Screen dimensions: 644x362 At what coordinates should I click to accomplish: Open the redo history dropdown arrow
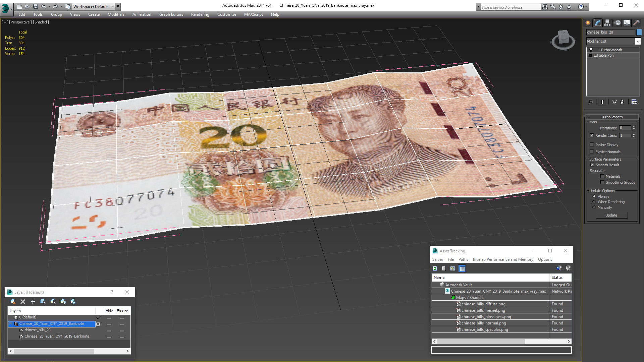[x=61, y=6]
